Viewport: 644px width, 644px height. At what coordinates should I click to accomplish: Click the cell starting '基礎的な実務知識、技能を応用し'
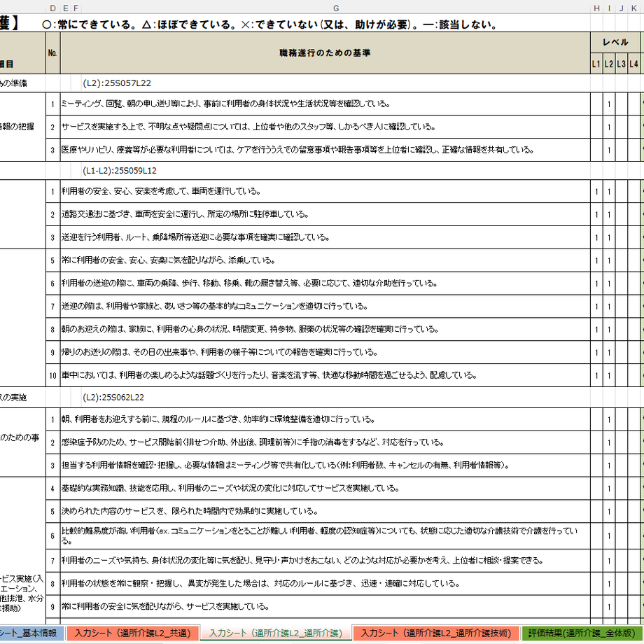coord(325,489)
